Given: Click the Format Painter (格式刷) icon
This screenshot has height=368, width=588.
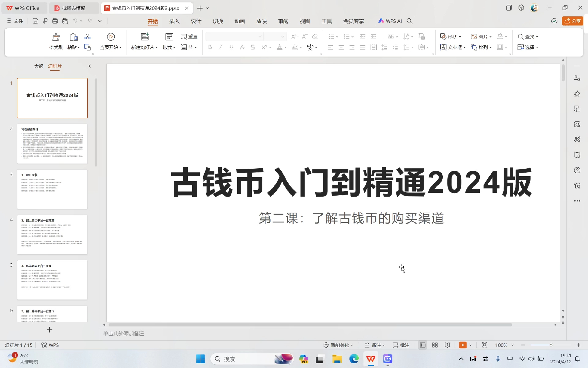Looking at the screenshot, I should [x=56, y=37].
